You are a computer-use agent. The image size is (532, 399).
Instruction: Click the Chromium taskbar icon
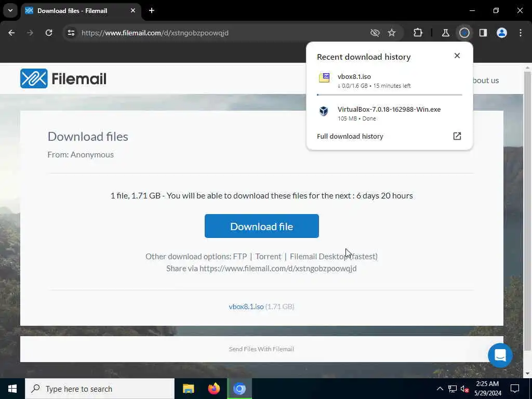[240, 389]
